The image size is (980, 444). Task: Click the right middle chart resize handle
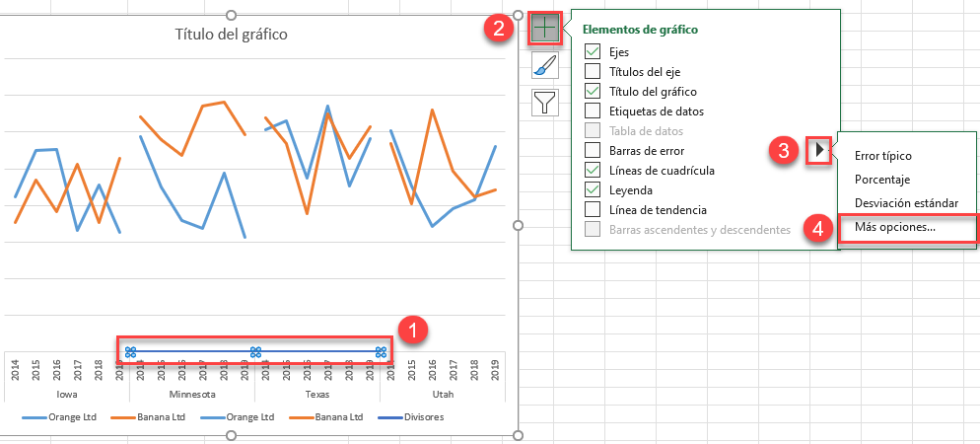519,225
